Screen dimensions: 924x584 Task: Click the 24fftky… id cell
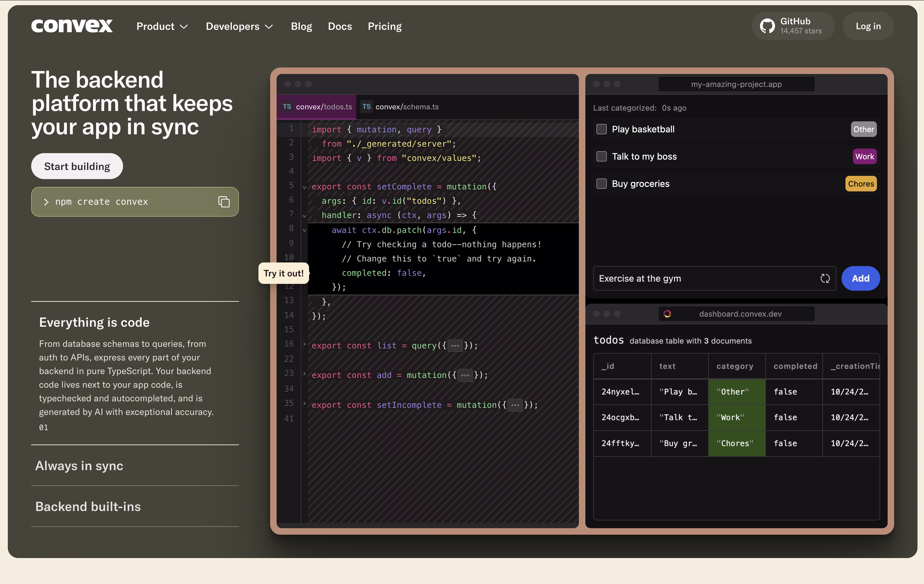click(x=622, y=443)
